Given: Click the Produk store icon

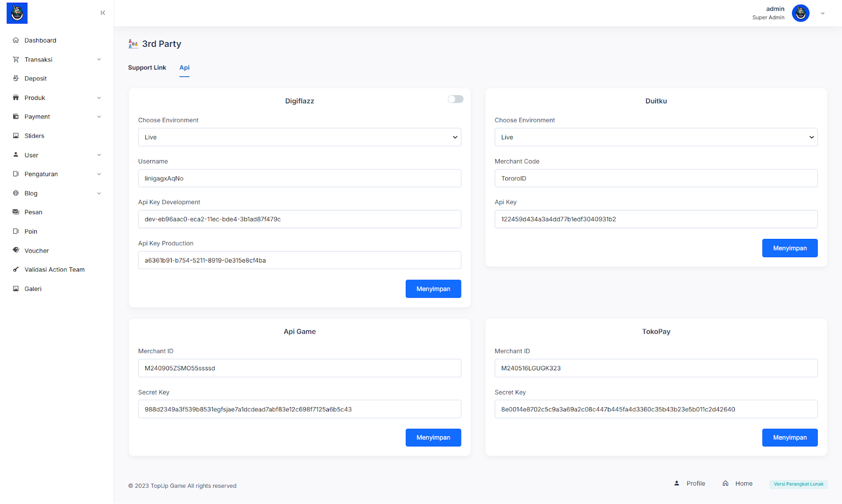Looking at the screenshot, I should pyautogui.click(x=16, y=98).
